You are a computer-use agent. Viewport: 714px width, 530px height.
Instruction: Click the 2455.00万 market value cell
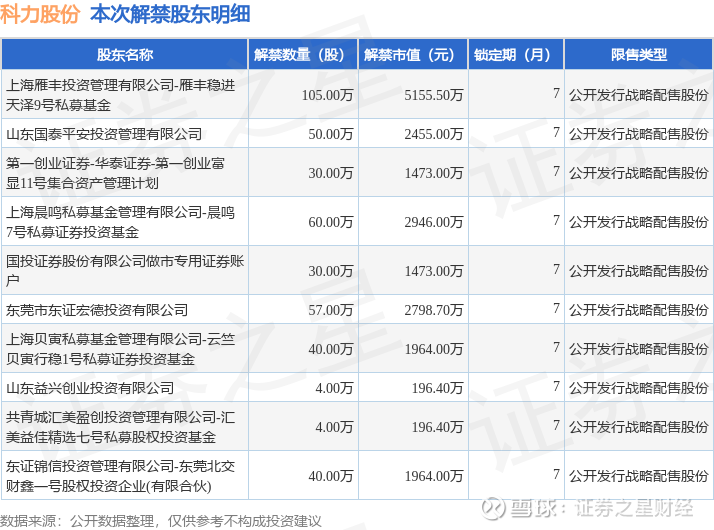click(x=434, y=134)
